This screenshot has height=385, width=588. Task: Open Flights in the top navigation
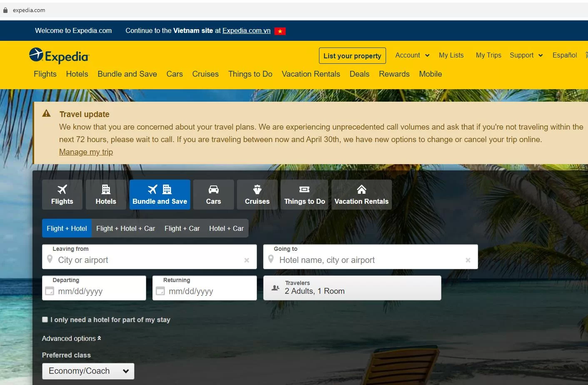[45, 74]
